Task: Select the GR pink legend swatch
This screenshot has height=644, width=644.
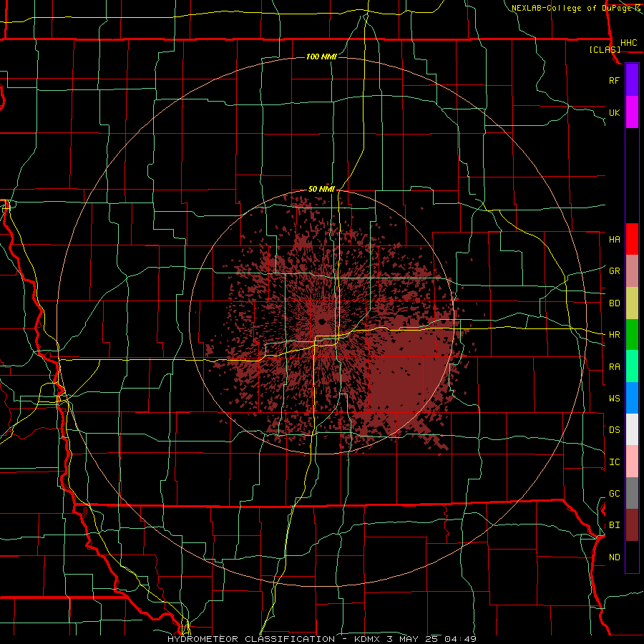Action: point(632,271)
